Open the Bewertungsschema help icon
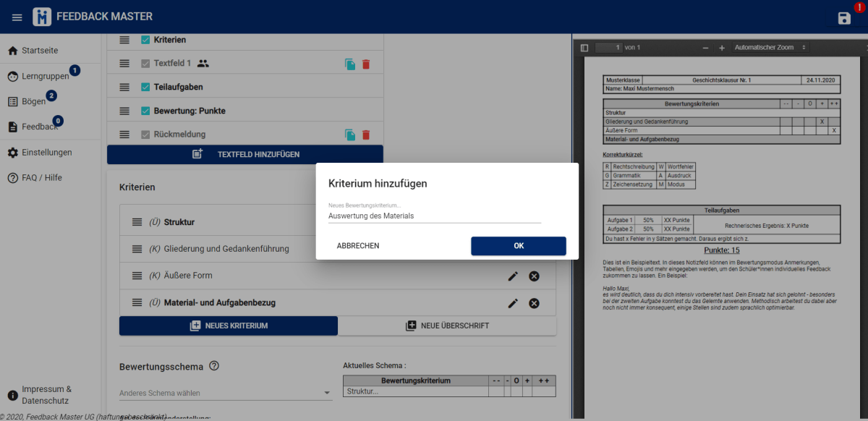Image resolution: width=868 pixels, height=421 pixels. tap(214, 366)
